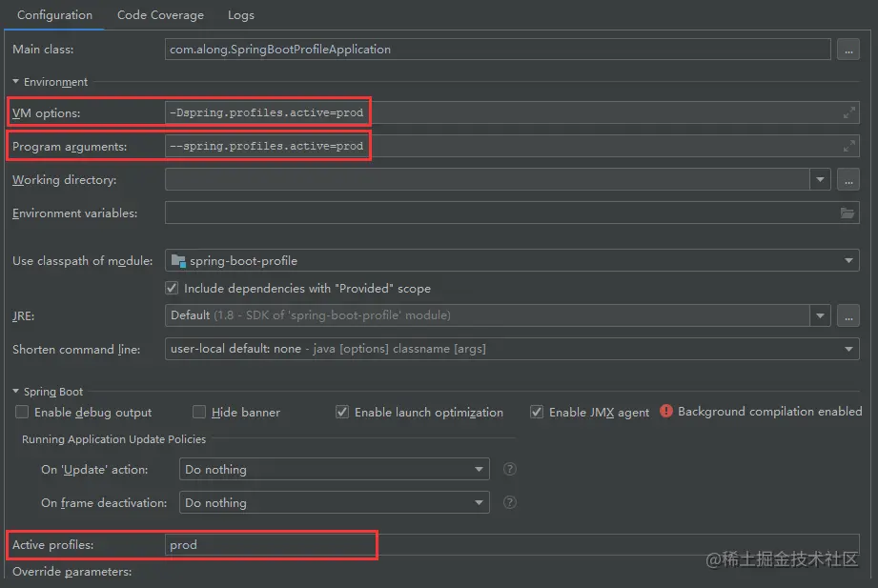Browse JRE with ellipsis button
Viewport: 878px width, 588px height.
tap(848, 315)
